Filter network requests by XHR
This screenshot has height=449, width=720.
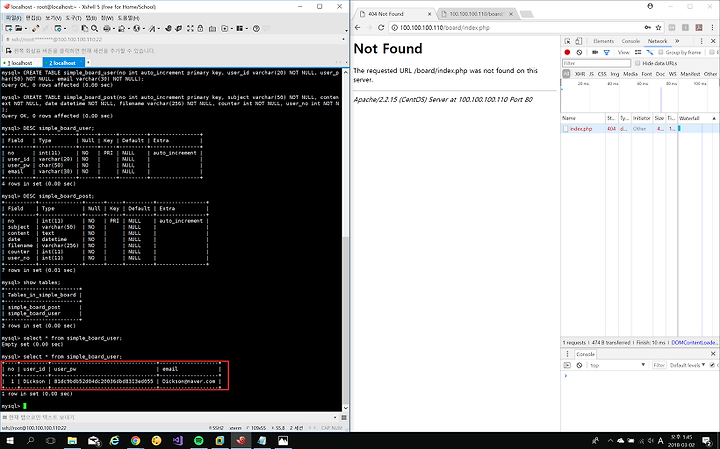coord(580,74)
